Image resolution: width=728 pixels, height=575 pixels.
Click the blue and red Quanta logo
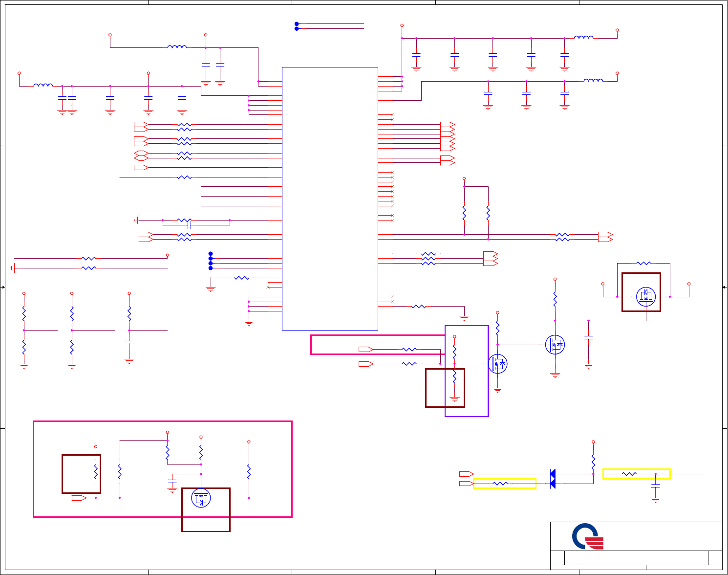(x=588, y=536)
